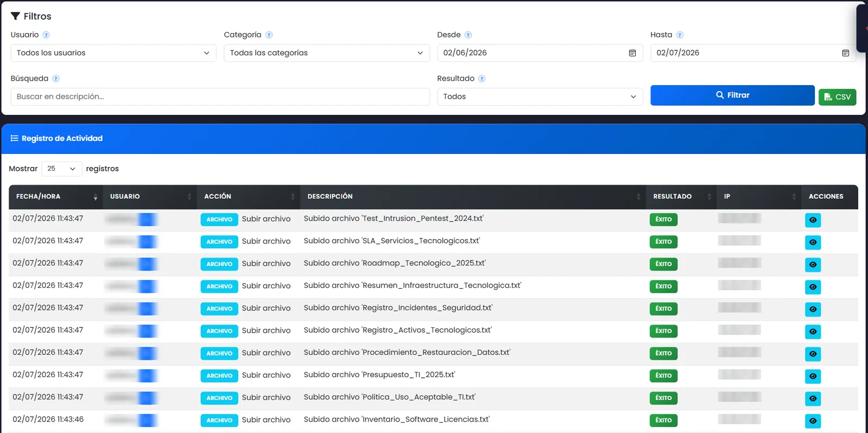Click help icon next to Hasta label
Screen dimensions: 868x433
click(x=680, y=35)
